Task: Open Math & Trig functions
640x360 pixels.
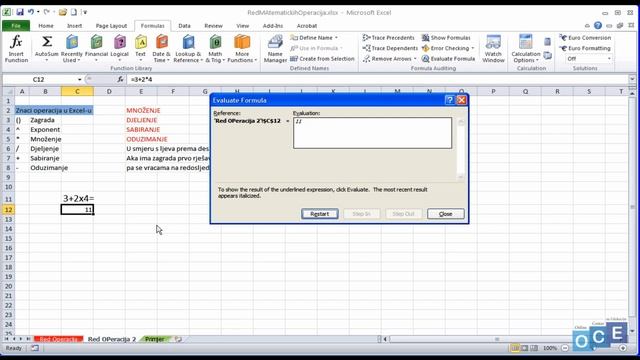Action: [x=215, y=49]
